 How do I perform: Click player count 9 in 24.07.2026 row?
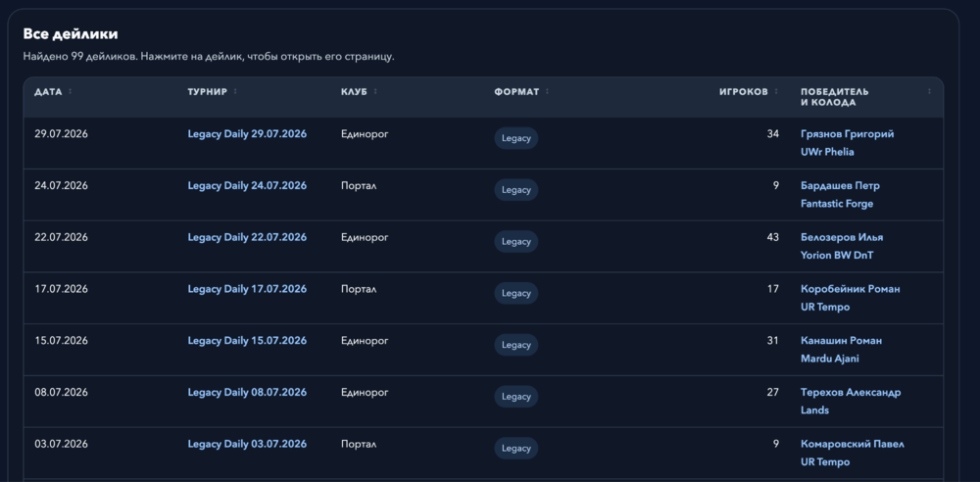[x=776, y=186]
